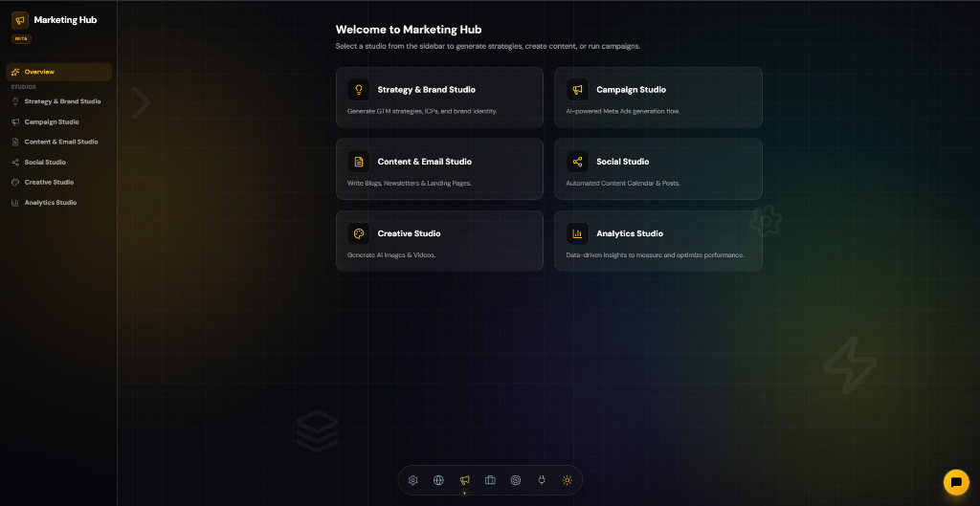
Task: Click the BETA badge under logo
Action: point(21,38)
